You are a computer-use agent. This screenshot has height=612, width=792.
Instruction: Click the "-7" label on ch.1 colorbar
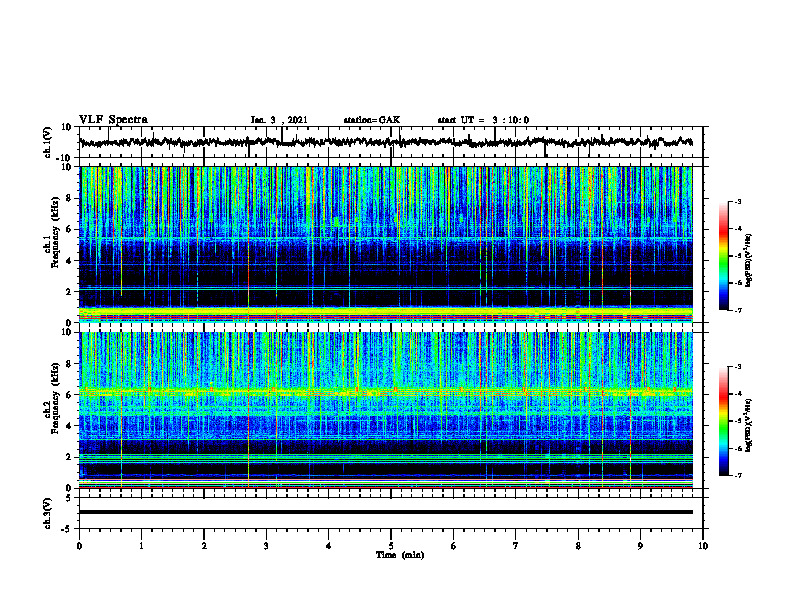coord(737,310)
